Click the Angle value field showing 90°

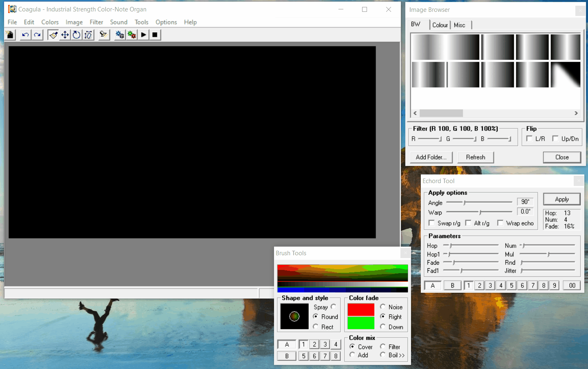[x=525, y=202]
